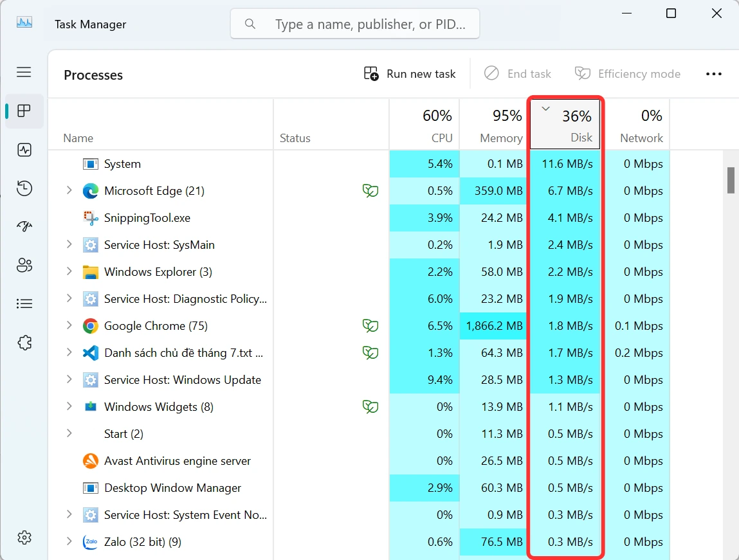Click the search magnifier icon
This screenshot has height=560, width=739.
tap(250, 24)
